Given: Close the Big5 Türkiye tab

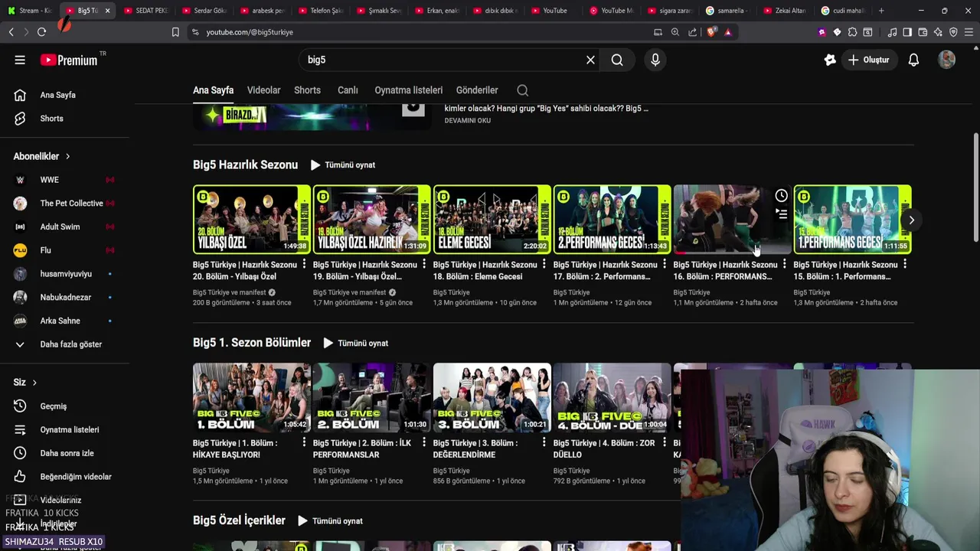Looking at the screenshot, I should click(107, 11).
